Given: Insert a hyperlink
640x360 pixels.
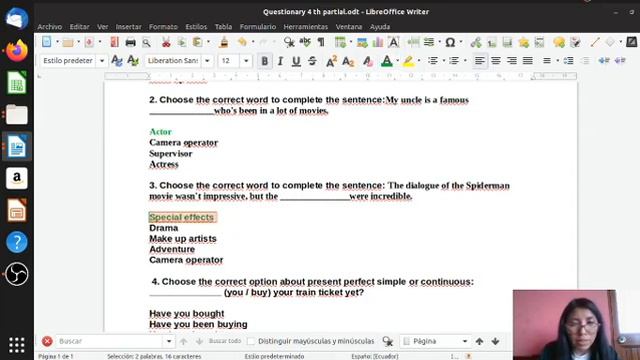Looking at the screenshot, I should pyautogui.click(x=476, y=42).
